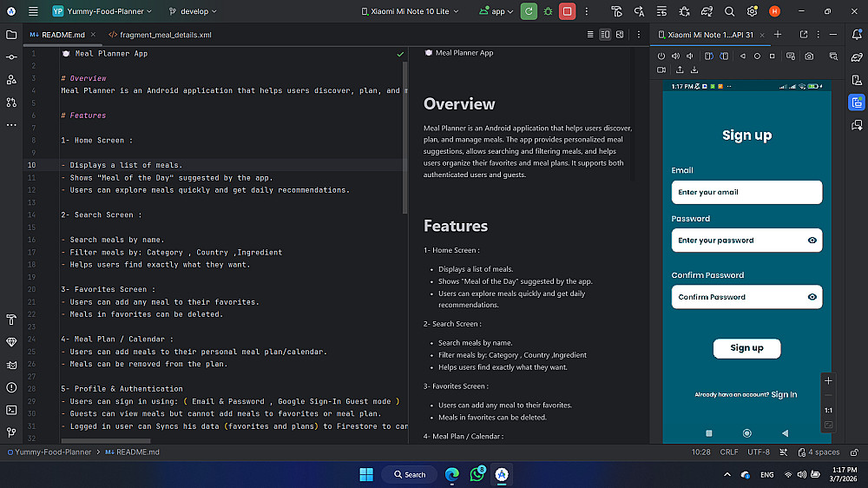Toggle visibility in Confirm Password field

click(812, 297)
